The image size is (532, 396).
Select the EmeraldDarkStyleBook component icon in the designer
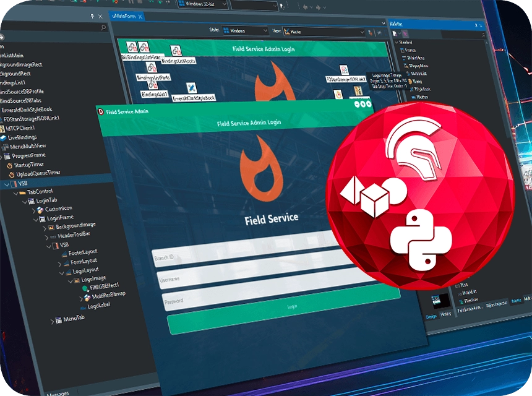pos(191,88)
